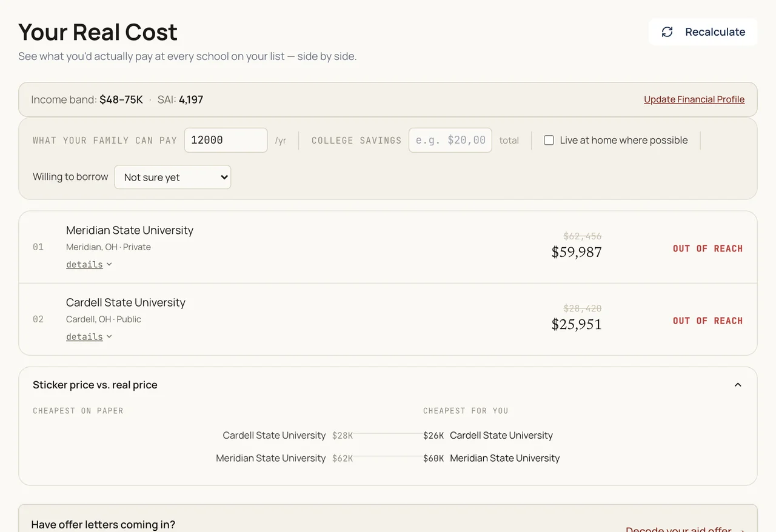Focus the College Savings input

pyautogui.click(x=450, y=140)
